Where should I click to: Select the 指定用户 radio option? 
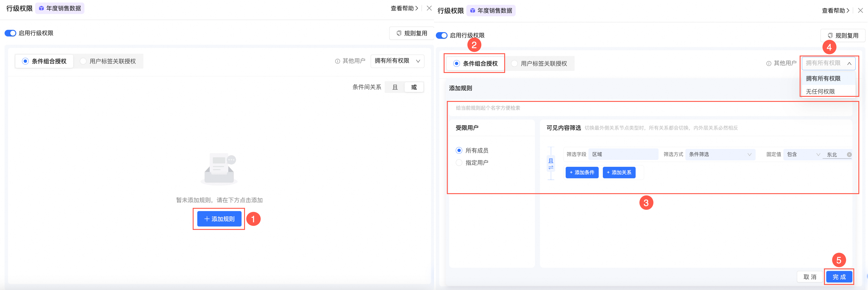point(459,162)
